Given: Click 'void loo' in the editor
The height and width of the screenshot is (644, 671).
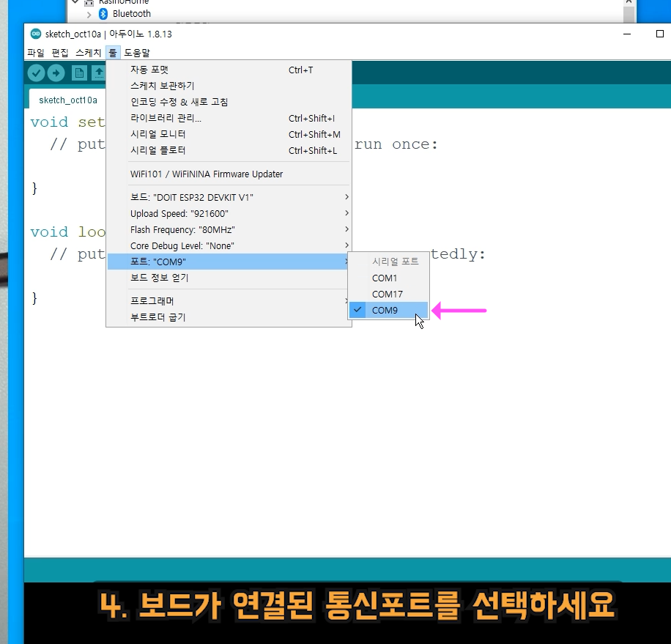Looking at the screenshot, I should pos(67,232).
